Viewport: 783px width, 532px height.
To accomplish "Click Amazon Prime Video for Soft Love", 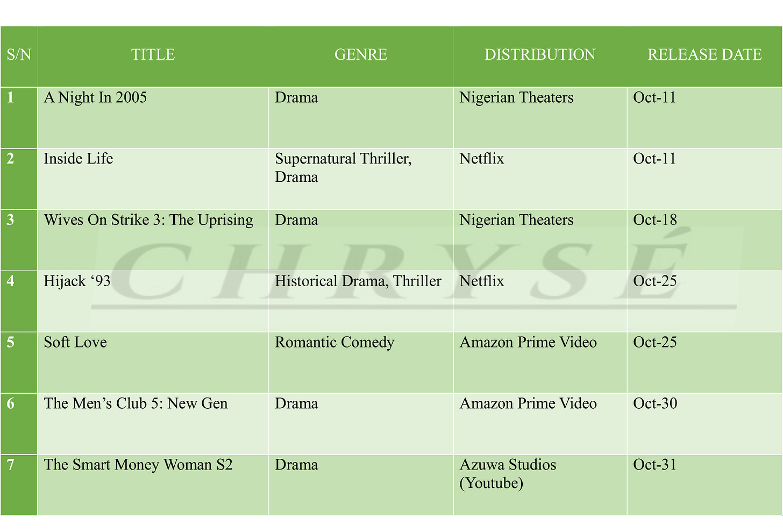I will (528, 343).
